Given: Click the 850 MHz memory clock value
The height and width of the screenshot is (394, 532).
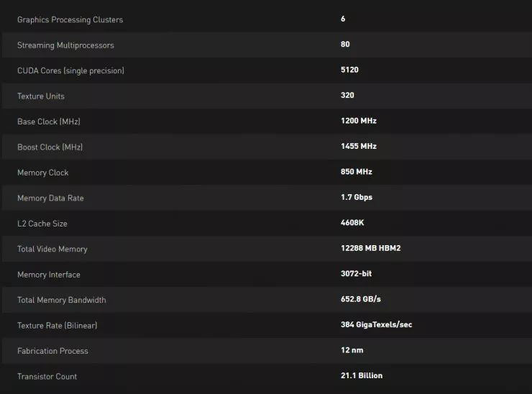Looking at the screenshot, I should click(x=356, y=173).
